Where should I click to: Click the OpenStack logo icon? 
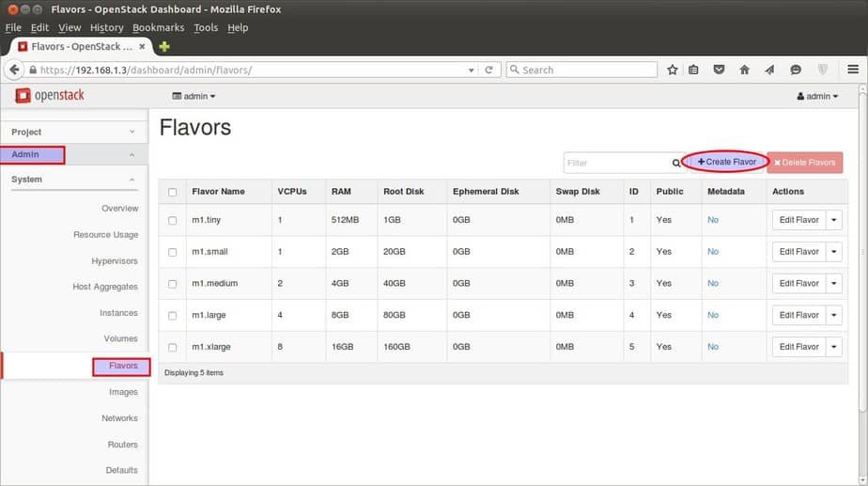tap(23, 95)
